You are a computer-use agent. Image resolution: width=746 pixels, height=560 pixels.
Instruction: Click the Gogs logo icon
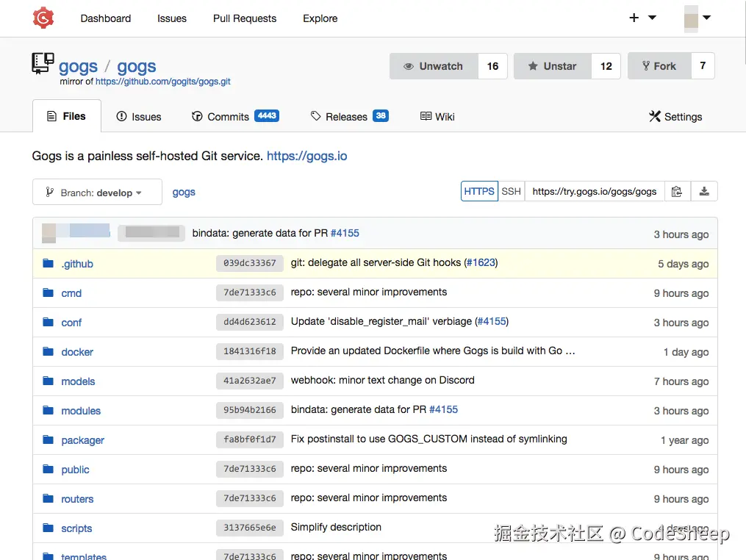[43, 18]
